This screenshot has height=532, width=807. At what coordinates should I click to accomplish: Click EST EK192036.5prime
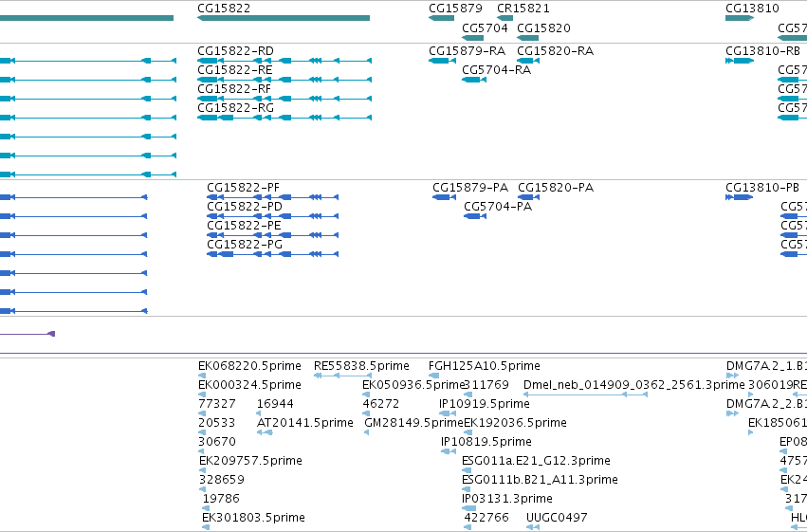pyautogui.click(x=515, y=423)
